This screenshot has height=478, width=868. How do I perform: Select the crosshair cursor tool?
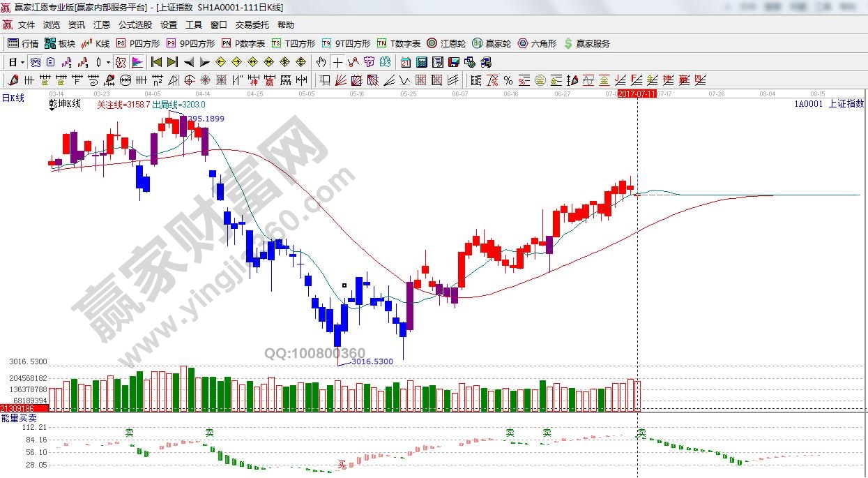[x=337, y=62]
